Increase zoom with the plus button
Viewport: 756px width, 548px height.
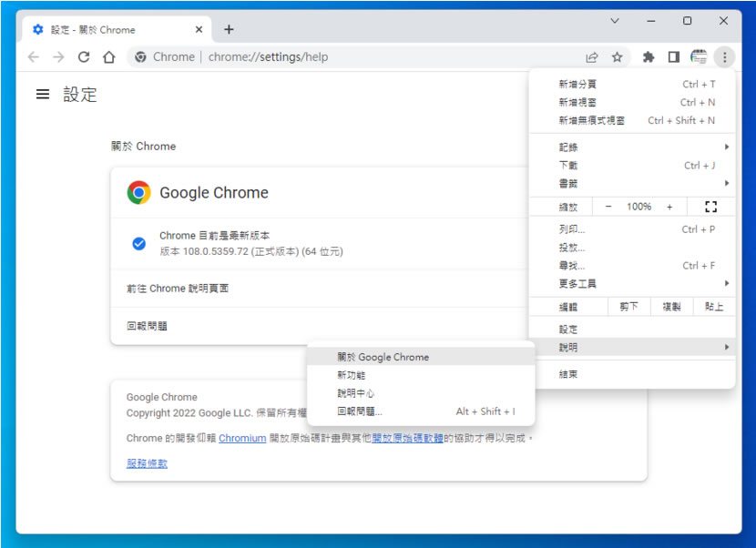(x=669, y=207)
